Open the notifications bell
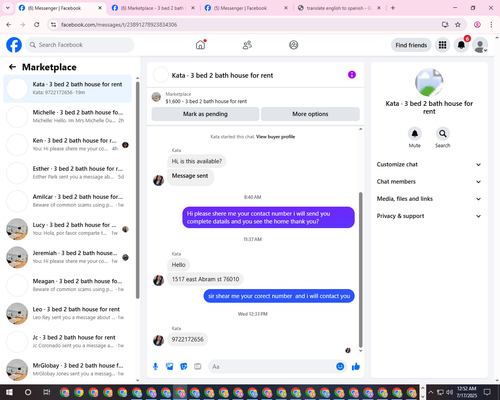This screenshot has height=400, width=500. 461,45
